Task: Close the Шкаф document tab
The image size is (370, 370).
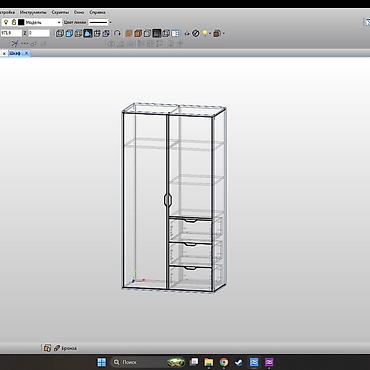Action: click(27, 53)
